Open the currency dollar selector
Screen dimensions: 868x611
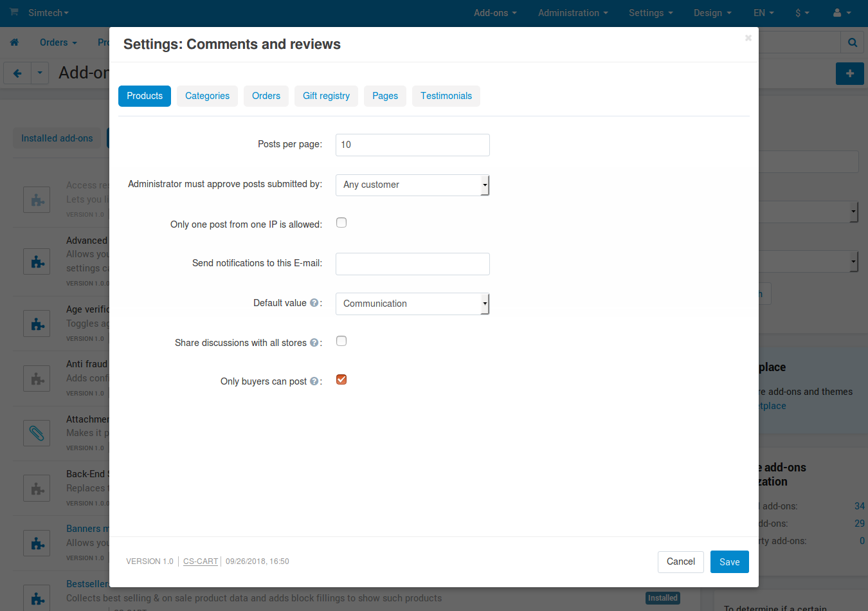coord(802,13)
